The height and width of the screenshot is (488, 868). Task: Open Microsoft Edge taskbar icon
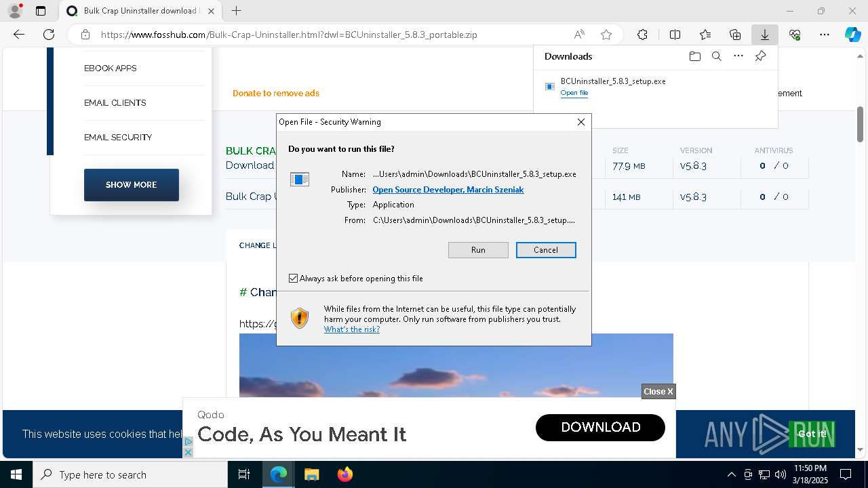[x=279, y=474]
